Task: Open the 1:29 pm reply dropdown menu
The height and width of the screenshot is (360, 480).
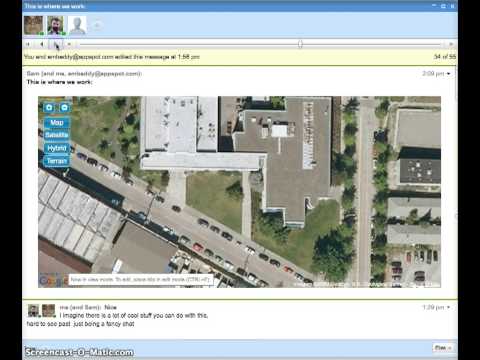Action: tap(449, 307)
